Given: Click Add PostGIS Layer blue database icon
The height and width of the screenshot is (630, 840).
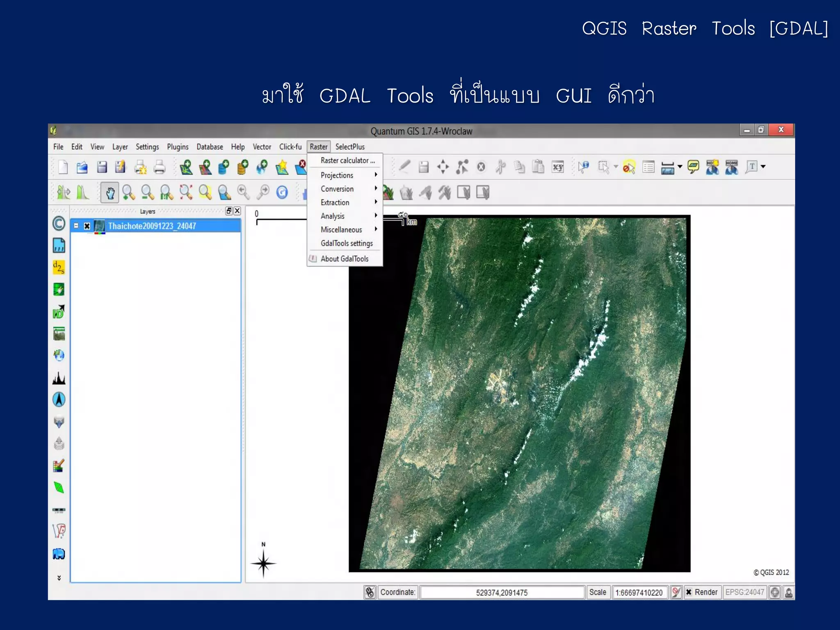Looking at the screenshot, I should click(x=224, y=167).
